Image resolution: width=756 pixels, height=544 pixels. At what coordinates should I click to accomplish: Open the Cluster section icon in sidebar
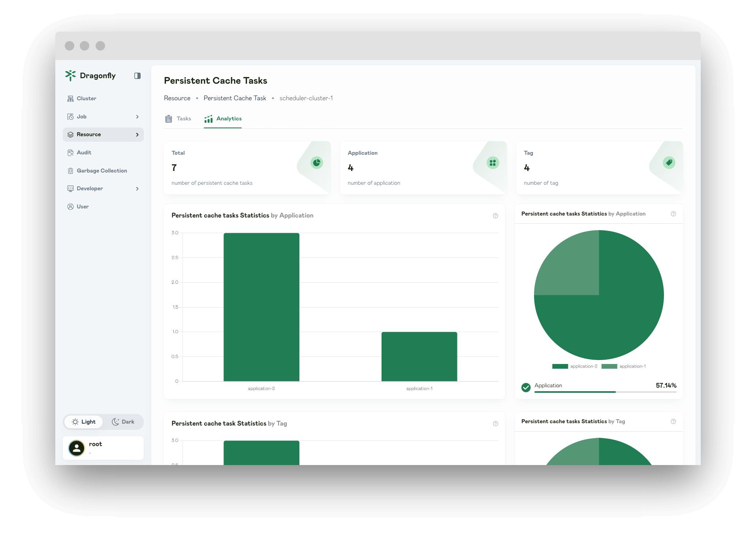coord(71,98)
